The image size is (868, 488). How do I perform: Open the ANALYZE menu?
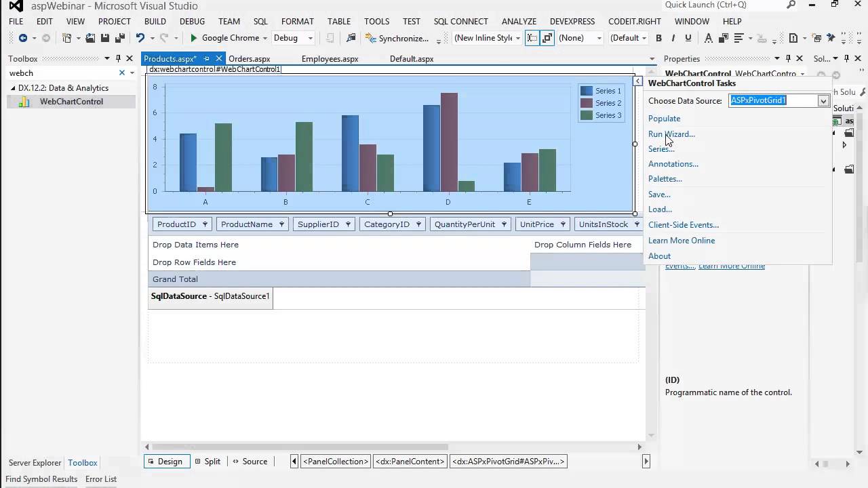click(x=519, y=22)
